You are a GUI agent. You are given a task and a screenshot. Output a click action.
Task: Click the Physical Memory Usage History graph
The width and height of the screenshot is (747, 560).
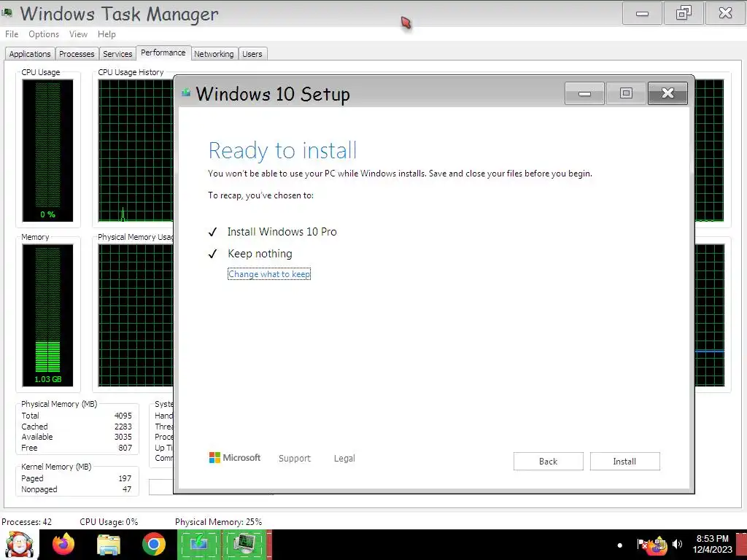(136, 315)
